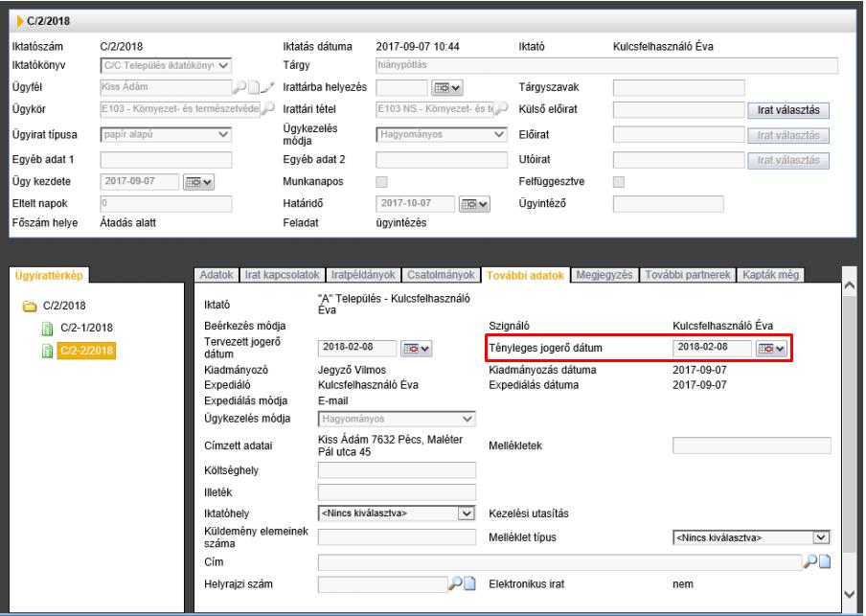Focus the Költséghely input field
The height and width of the screenshot is (616, 866).
pyautogui.click(x=397, y=470)
